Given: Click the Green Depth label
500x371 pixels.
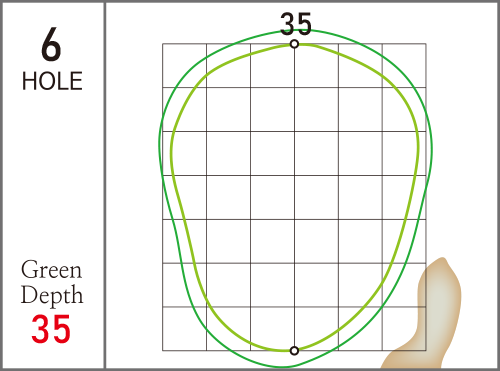Looking at the screenshot, I should click(x=52, y=282).
